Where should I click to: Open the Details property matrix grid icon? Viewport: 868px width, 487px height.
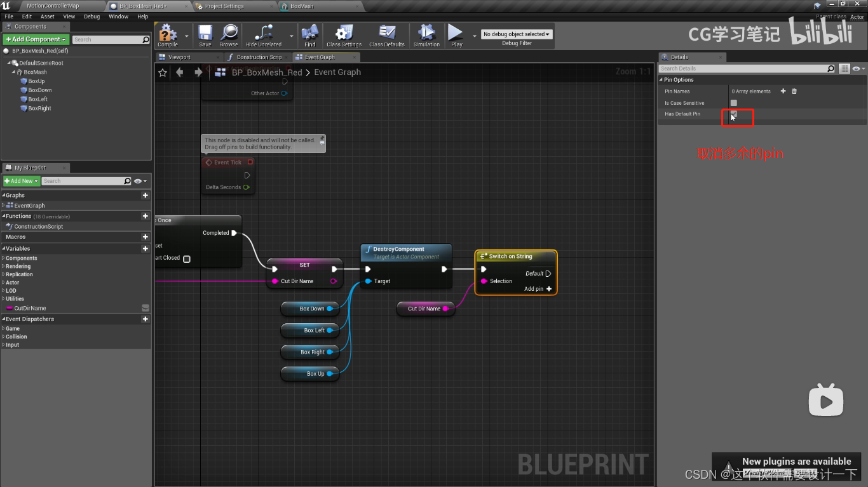(x=844, y=69)
